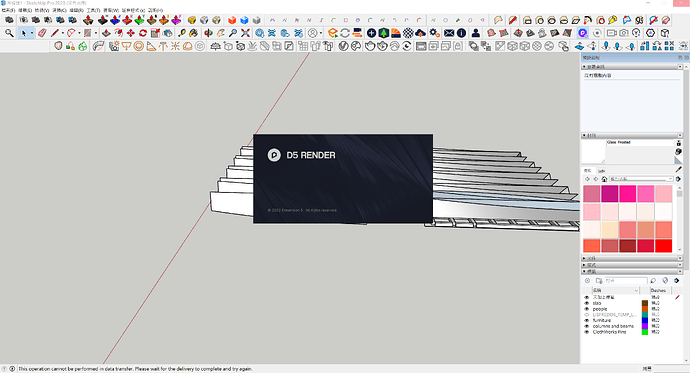Image resolution: width=690 pixels, height=373 pixels.
Task: Activate the Rotate tool icon
Action: 143,33
